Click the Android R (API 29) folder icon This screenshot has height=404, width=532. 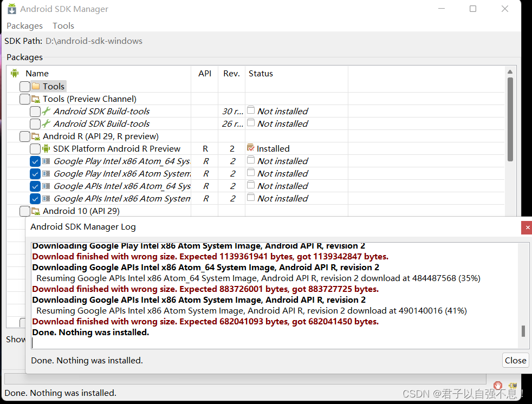[36, 136]
